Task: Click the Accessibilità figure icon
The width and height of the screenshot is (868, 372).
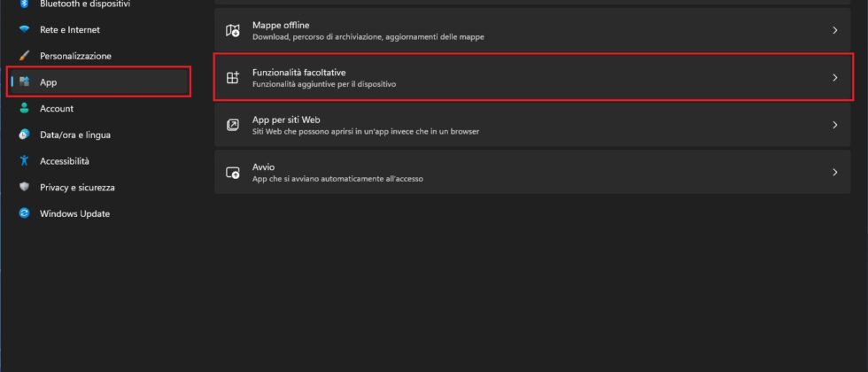Action: click(24, 161)
